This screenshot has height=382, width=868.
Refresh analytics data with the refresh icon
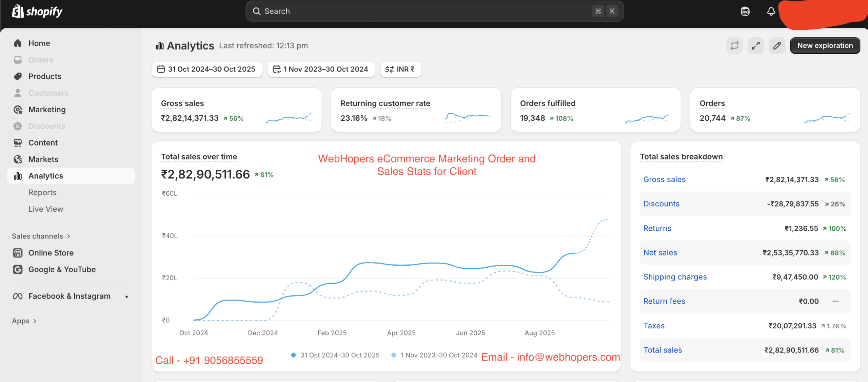[734, 45]
